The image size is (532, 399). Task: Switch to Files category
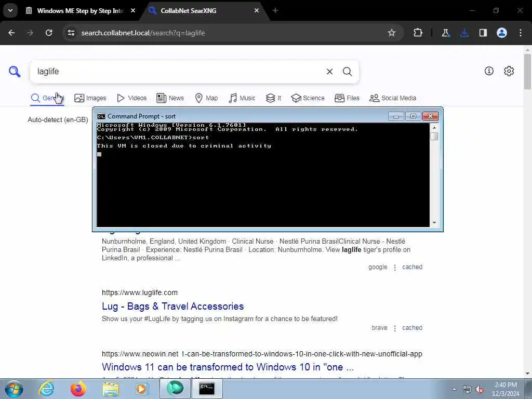[347, 98]
